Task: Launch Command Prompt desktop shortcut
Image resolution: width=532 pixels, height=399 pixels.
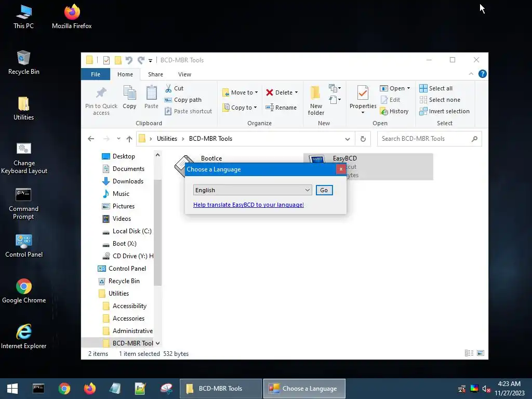Action: tap(23, 204)
